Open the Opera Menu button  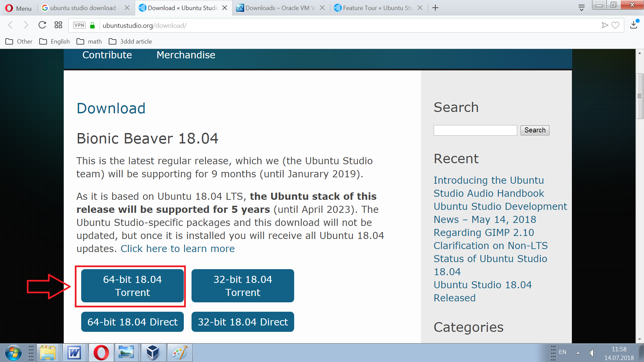click(18, 8)
